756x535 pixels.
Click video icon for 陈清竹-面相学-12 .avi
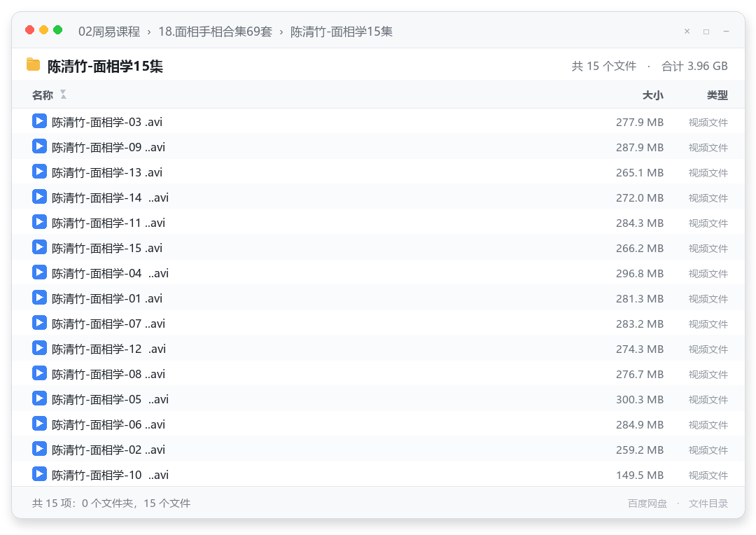coord(39,348)
